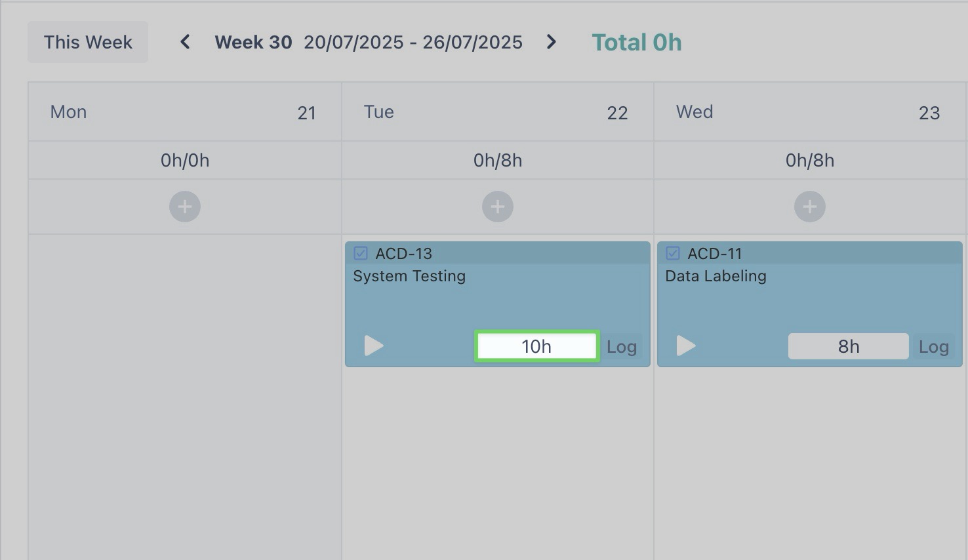Screen dimensions: 968x560
Task: Go to the previous week
Action: click(x=186, y=43)
